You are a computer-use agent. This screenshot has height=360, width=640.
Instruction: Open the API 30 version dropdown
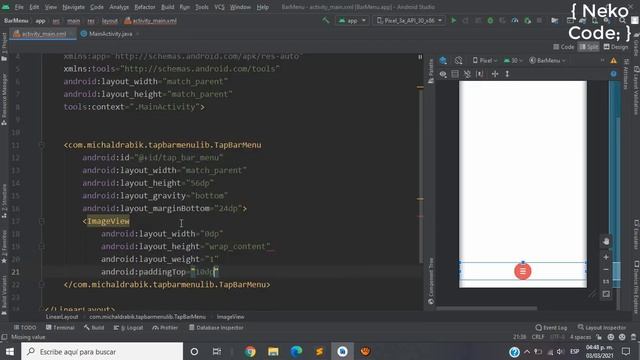click(513, 60)
